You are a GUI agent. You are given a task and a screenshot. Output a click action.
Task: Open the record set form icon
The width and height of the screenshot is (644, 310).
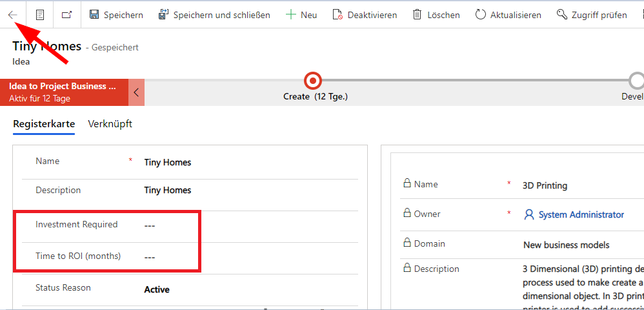click(x=40, y=15)
